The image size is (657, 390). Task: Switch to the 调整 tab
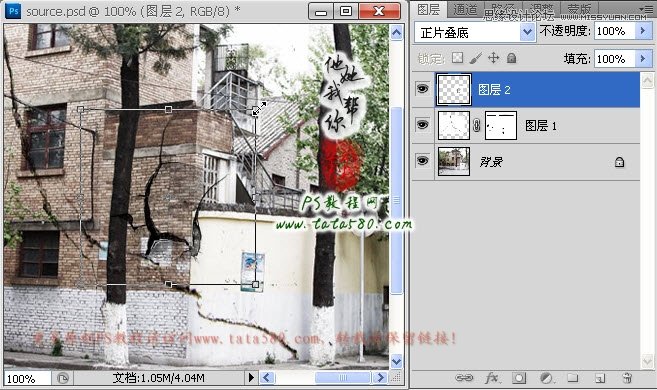(541, 9)
